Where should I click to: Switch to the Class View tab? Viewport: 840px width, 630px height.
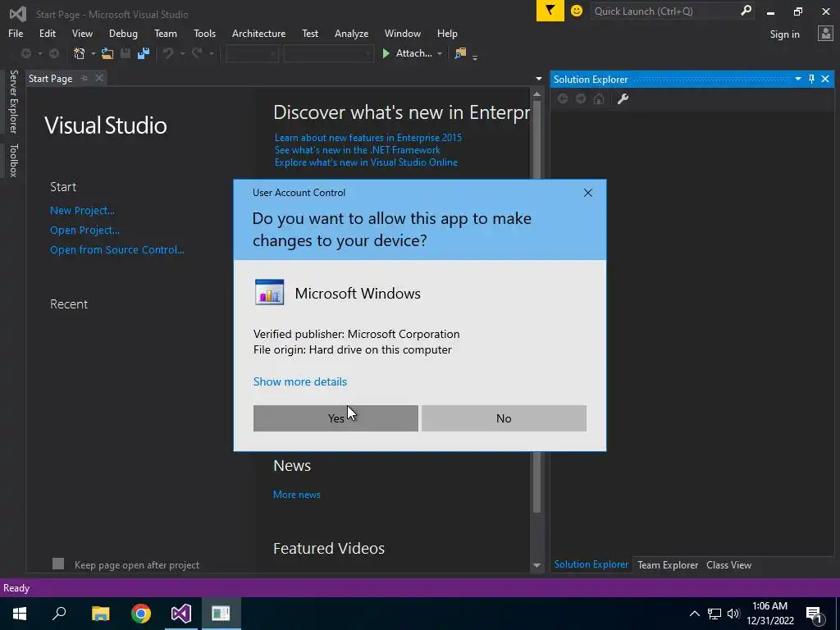click(728, 564)
